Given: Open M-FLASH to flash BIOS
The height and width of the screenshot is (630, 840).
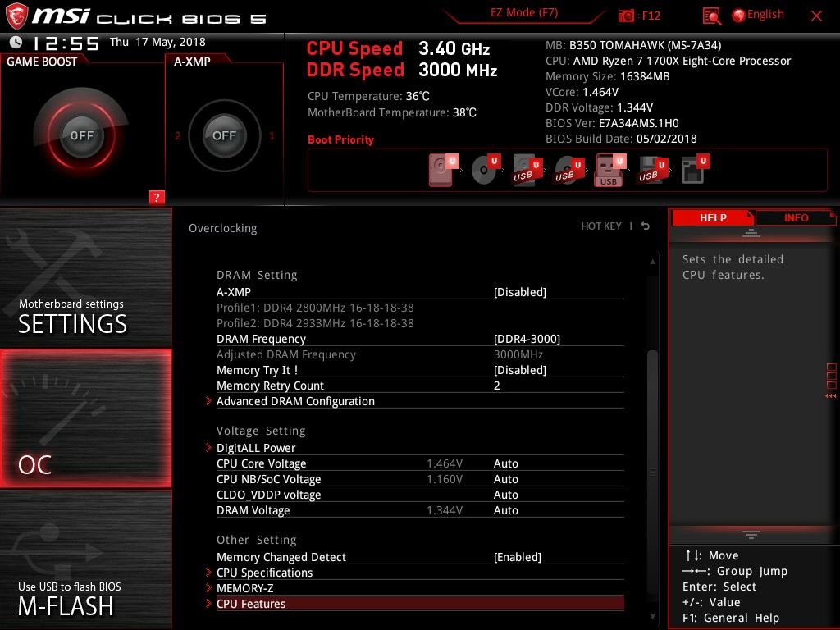Looking at the screenshot, I should point(85,559).
